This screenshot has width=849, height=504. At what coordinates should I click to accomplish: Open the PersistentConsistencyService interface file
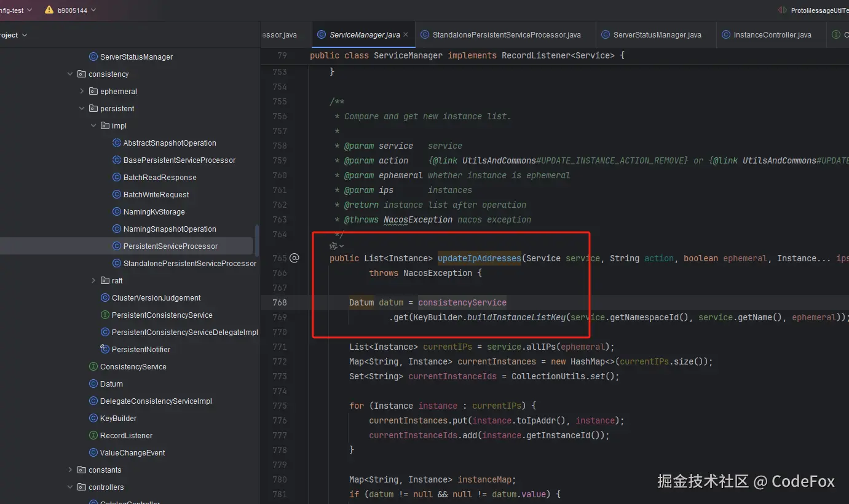tap(162, 315)
